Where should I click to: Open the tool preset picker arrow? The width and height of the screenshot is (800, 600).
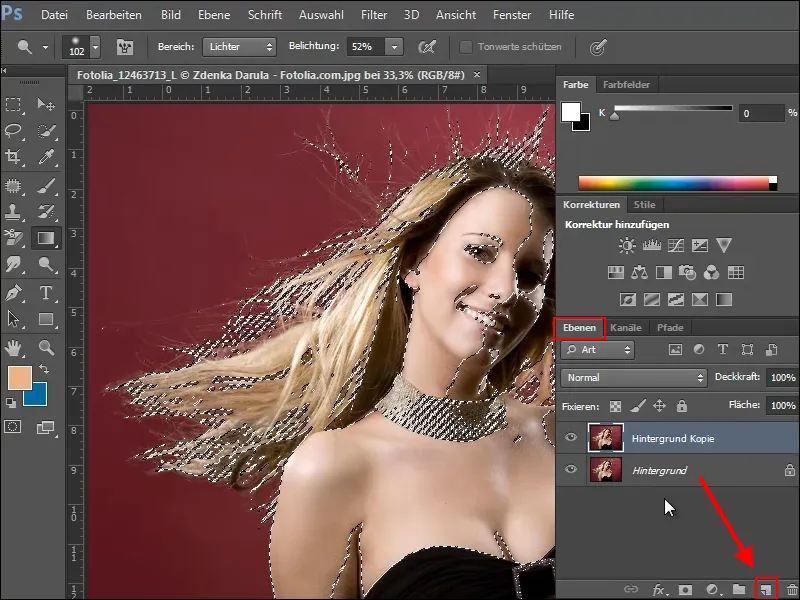pyautogui.click(x=45, y=47)
